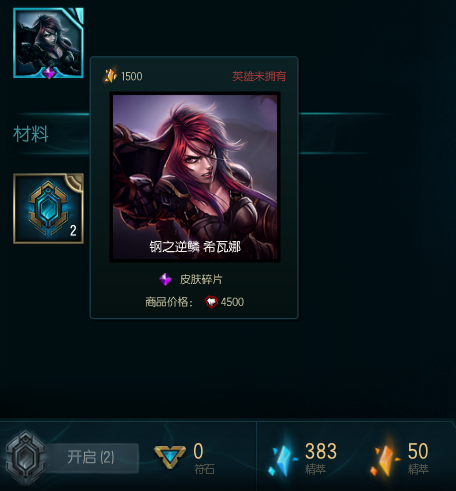This screenshot has width=456, height=491.
Task: Click the orange essence 1500 cost icon
Action: click(110, 75)
